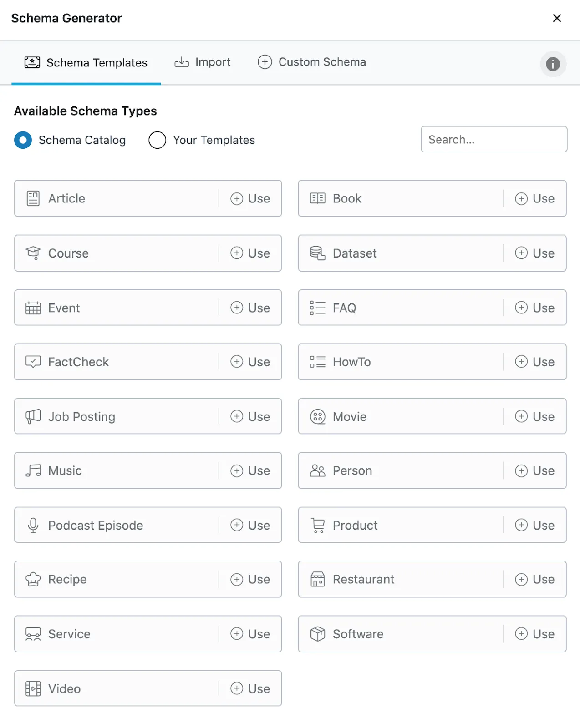Click the Job Posting megaphone icon

pos(33,416)
